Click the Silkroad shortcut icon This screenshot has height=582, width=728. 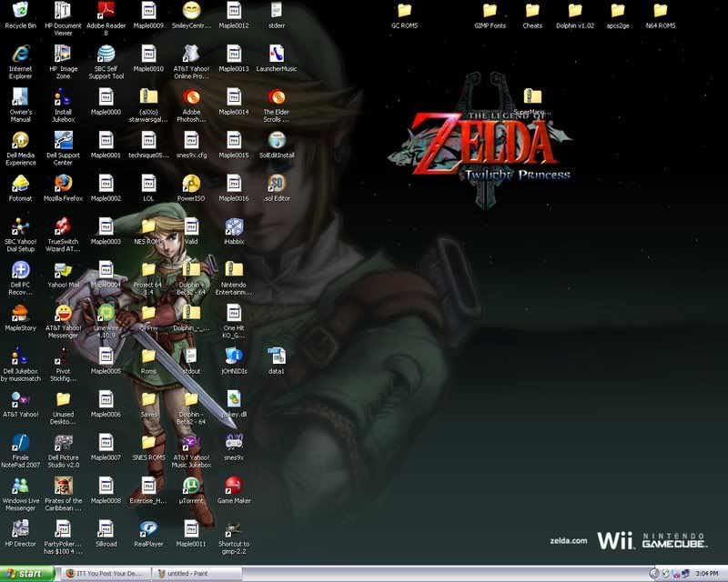(x=106, y=528)
